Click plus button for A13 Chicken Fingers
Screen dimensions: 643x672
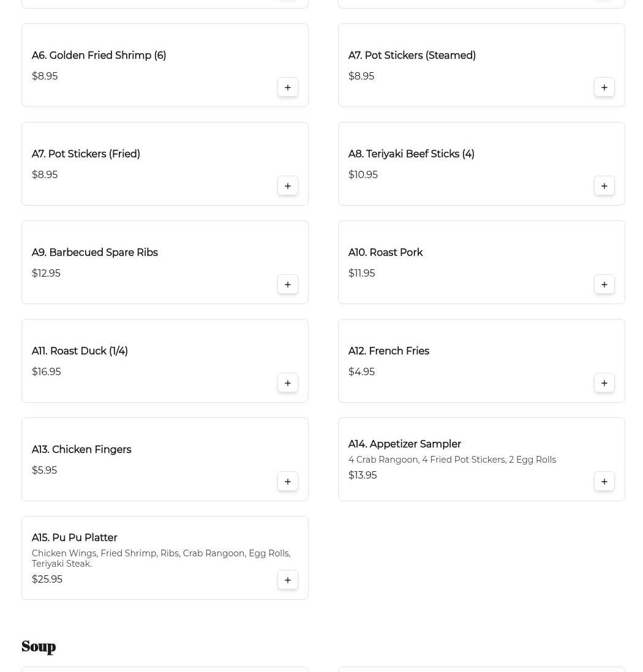288,482
